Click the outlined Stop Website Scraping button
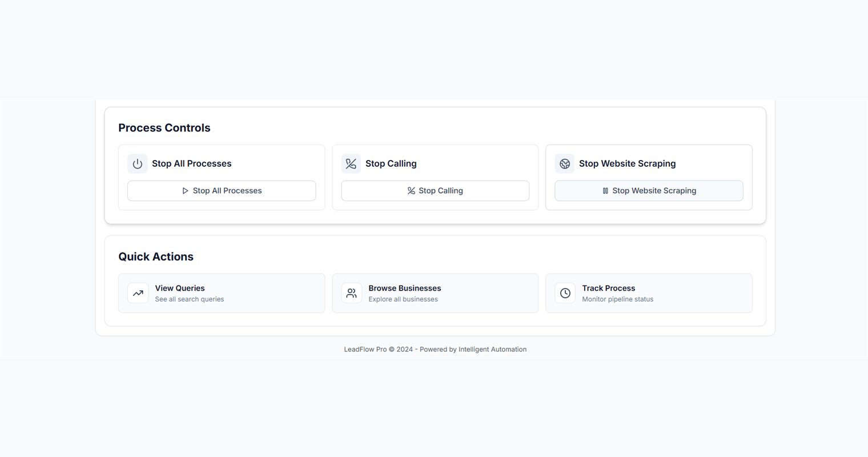This screenshot has height=457, width=868. coord(649,191)
